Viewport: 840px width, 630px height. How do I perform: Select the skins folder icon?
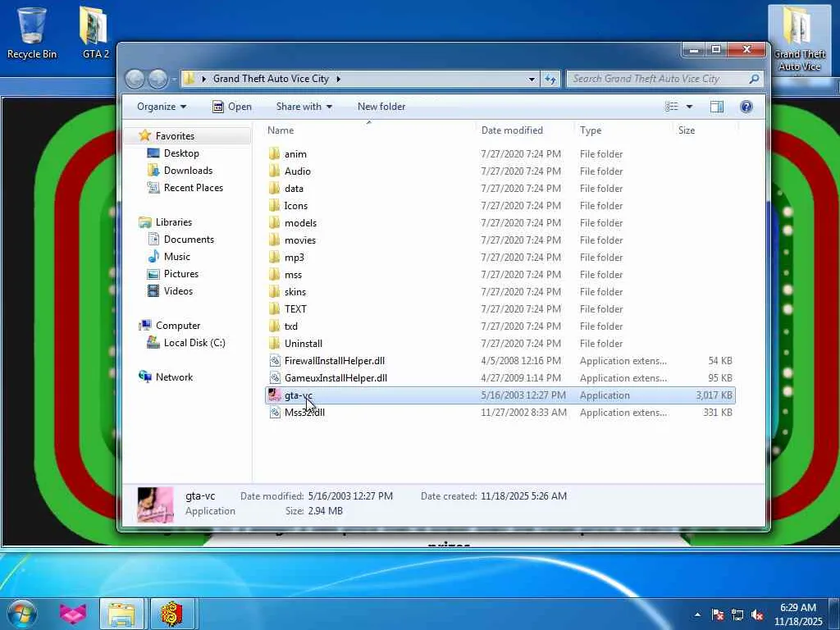pos(274,291)
